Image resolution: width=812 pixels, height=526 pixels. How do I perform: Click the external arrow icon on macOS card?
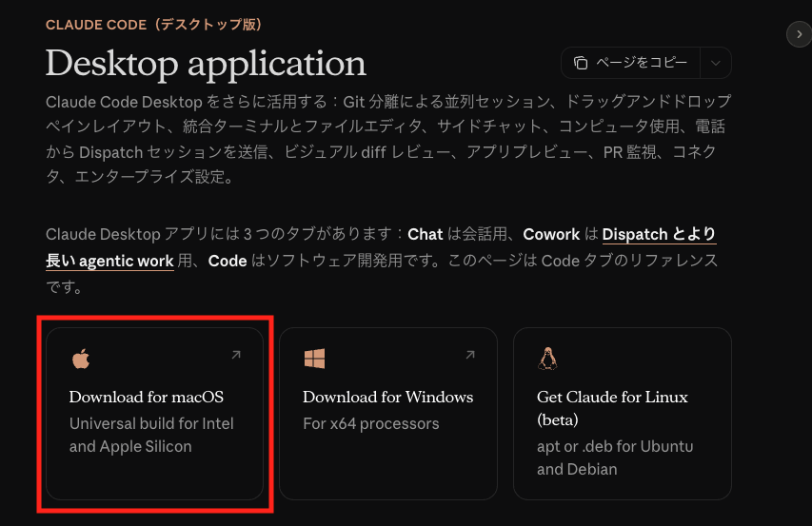click(x=236, y=355)
